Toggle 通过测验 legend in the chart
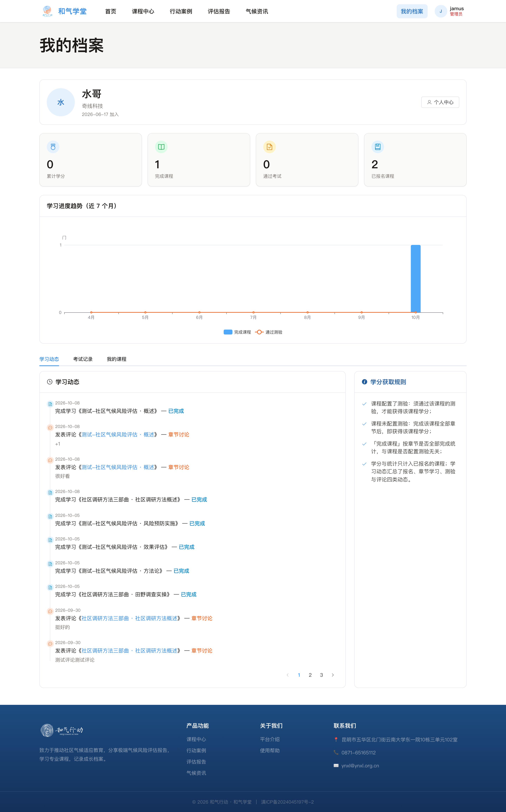This screenshot has width=506, height=812. tap(269, 332)
